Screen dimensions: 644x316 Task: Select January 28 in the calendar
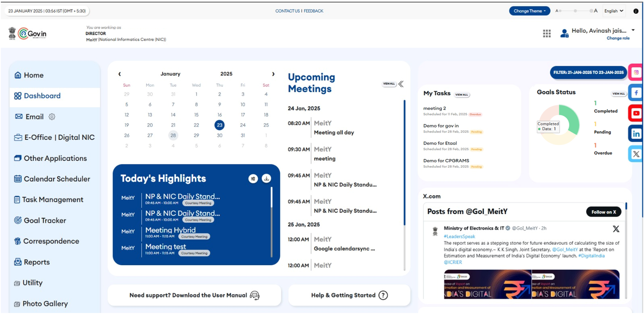click(x=173, y=135)
